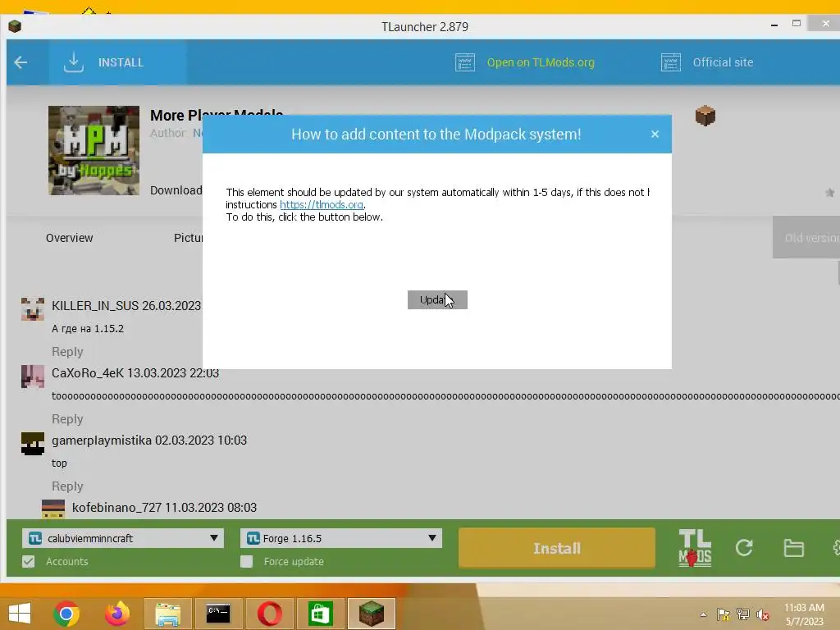840x630 pixels.
Task: Click the network tray icon
Action: 743,614
